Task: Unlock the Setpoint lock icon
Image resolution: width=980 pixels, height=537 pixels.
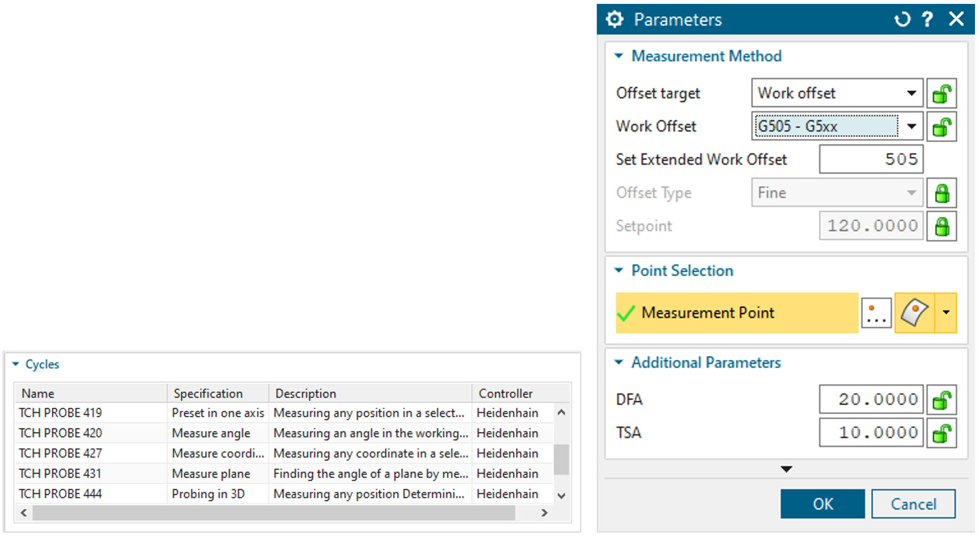Action: pyautogui.click(x=941, y=226)
